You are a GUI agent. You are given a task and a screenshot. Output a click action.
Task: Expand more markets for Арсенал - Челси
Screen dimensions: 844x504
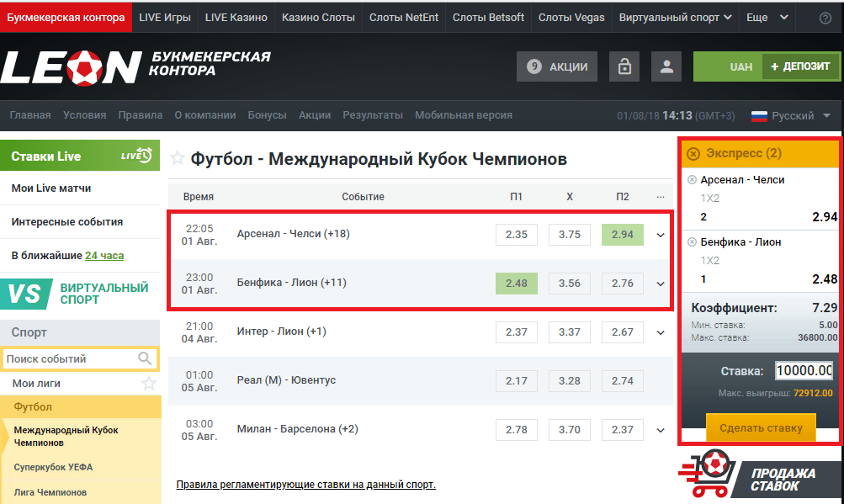[660, 236]
